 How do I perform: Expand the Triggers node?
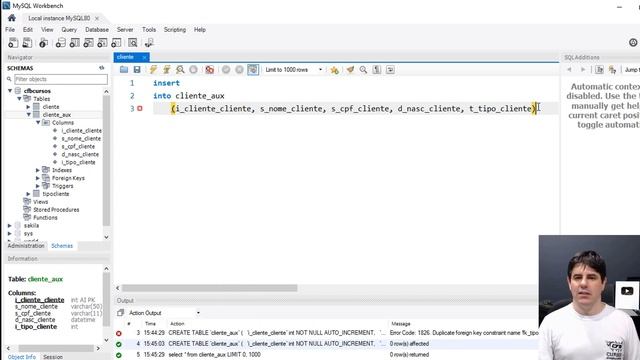pos(38,186)
